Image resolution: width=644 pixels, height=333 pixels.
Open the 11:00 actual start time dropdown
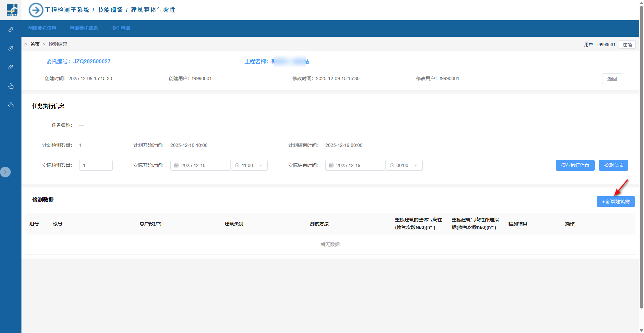point(249,165)
